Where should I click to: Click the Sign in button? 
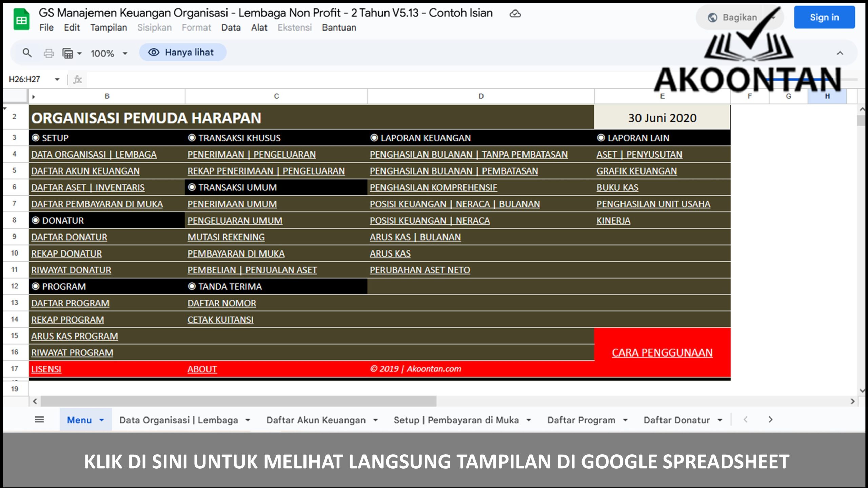[825, 18]
